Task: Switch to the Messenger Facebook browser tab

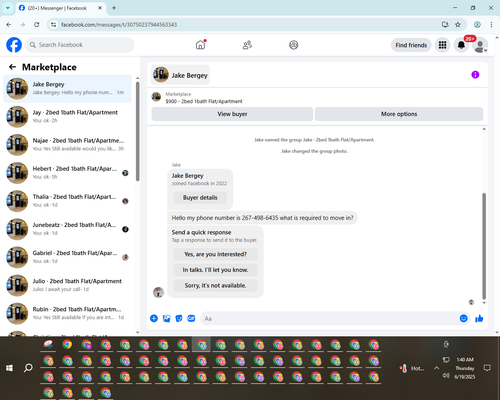Action: point(61,8)
